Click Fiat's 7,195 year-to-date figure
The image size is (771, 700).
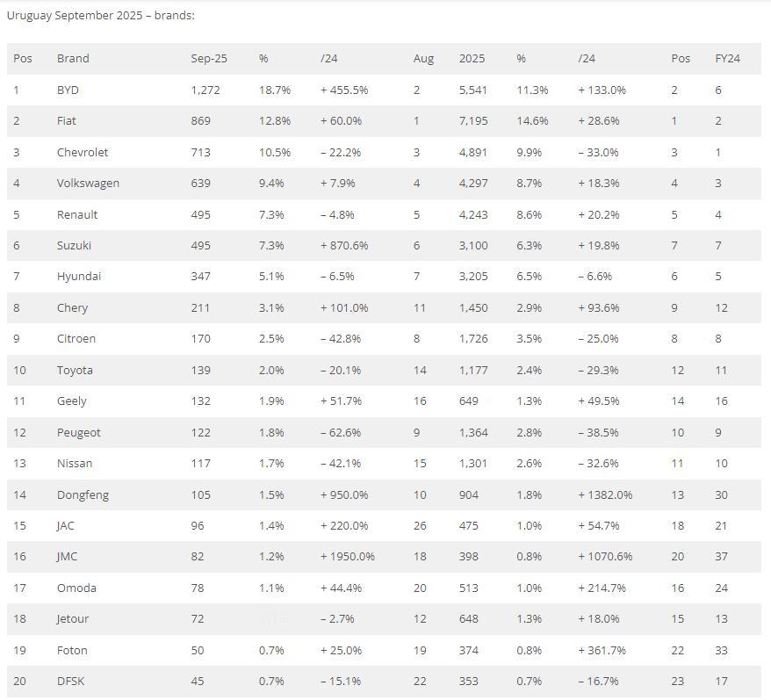click(x=473, y=121)
